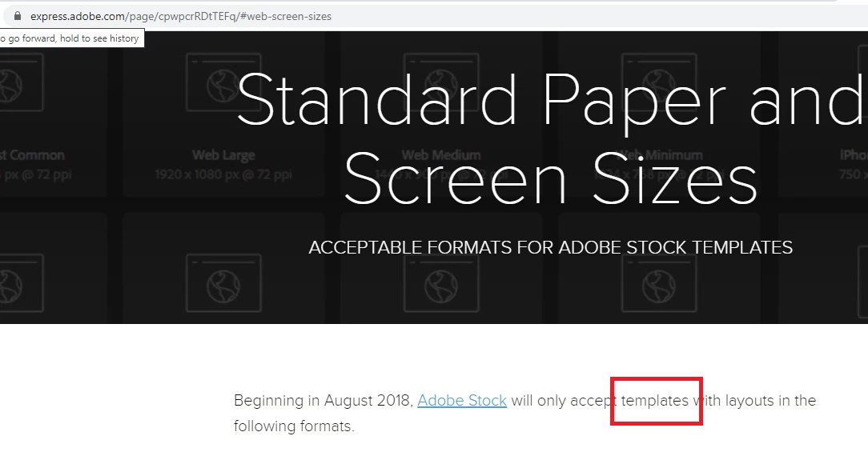Click the Web Minimum globe browser icon
Screen dimensions: 868x456
(659, 83)
